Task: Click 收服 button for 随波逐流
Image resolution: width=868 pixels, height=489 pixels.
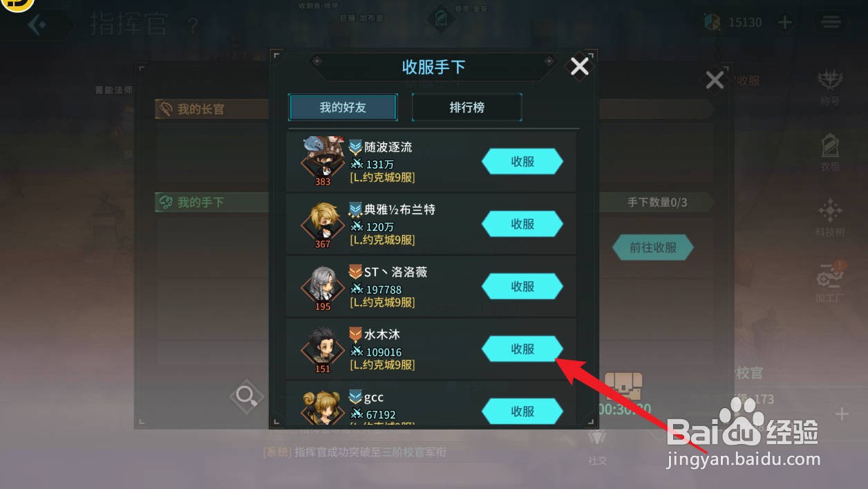Action: click(522, 161)
